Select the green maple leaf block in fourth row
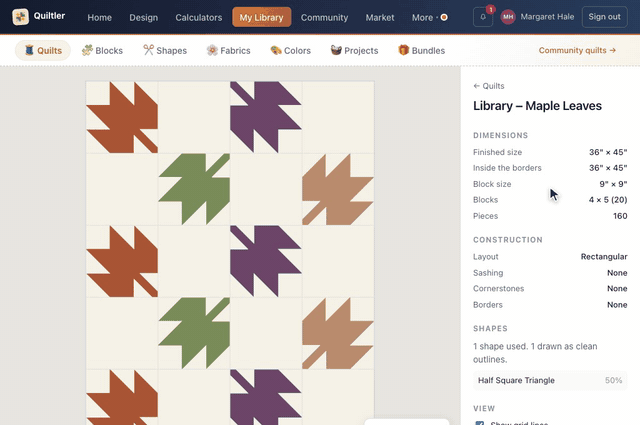This screenshot has height=425, width=640. click(194, 333)
